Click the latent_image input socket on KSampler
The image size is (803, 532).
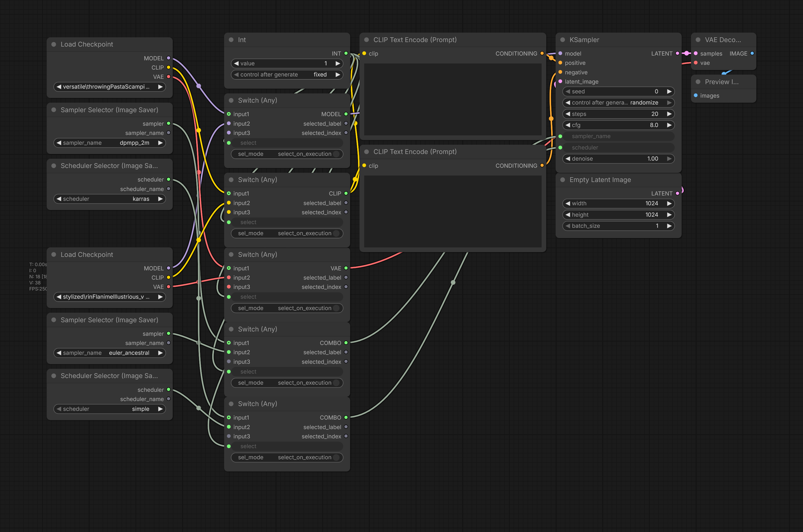[560, 81]
